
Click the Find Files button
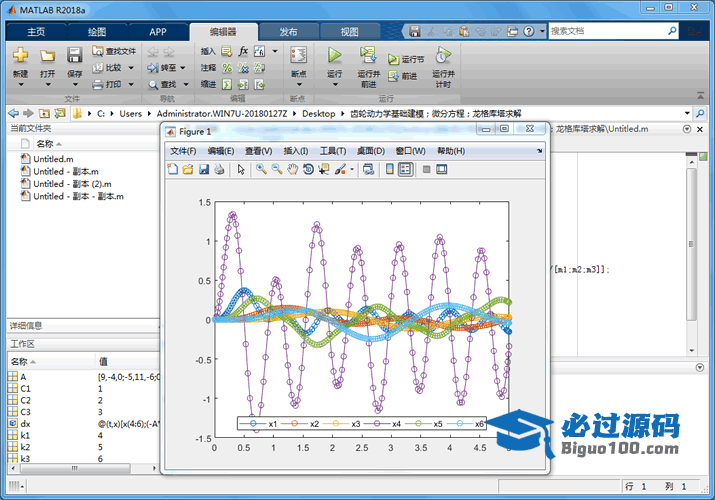click(114, 51)
